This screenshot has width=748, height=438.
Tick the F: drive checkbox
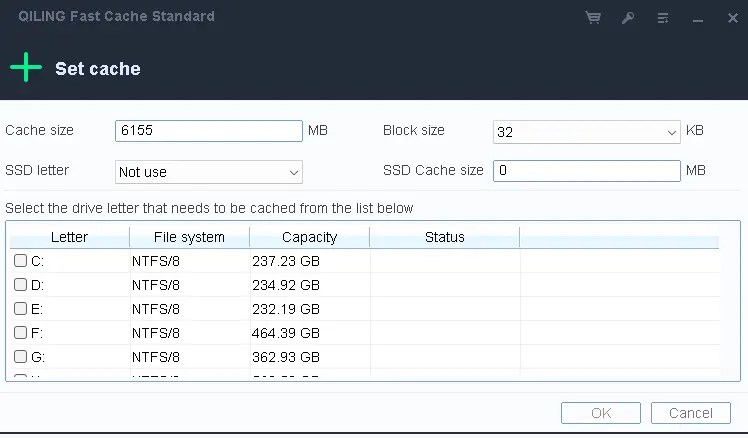tap(20, 333)
